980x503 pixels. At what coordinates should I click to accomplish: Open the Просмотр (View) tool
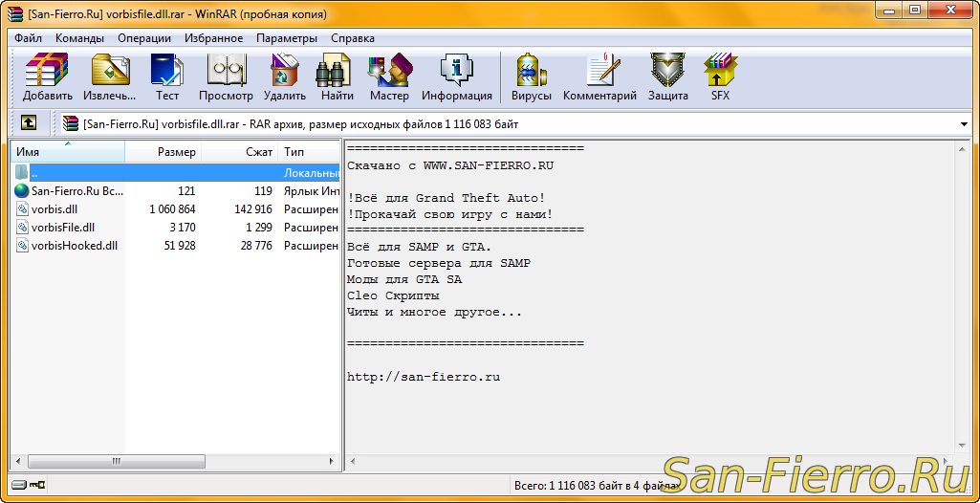tap(226, 77)
